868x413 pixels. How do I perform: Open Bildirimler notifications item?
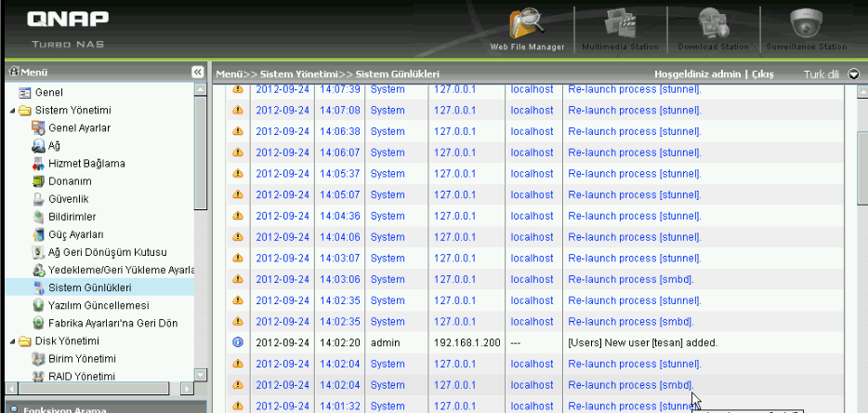pyautogui.click(x=72, y=217)
